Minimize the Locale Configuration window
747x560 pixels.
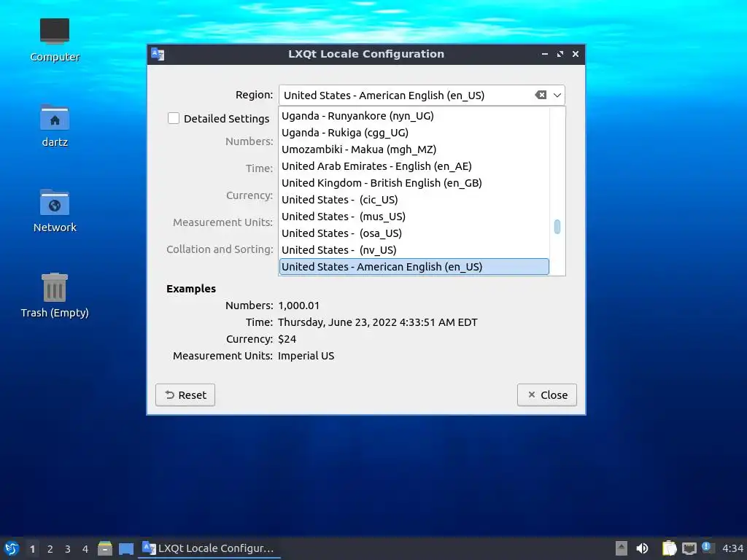[544, 54]
